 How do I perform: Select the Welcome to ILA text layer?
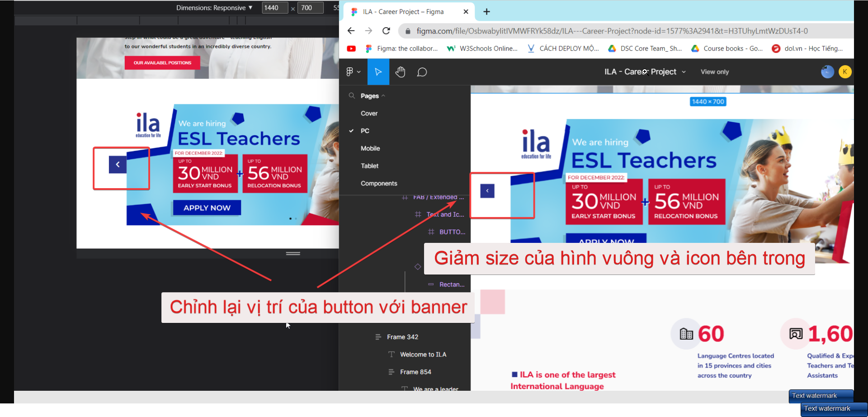click(x=417, y=355)
